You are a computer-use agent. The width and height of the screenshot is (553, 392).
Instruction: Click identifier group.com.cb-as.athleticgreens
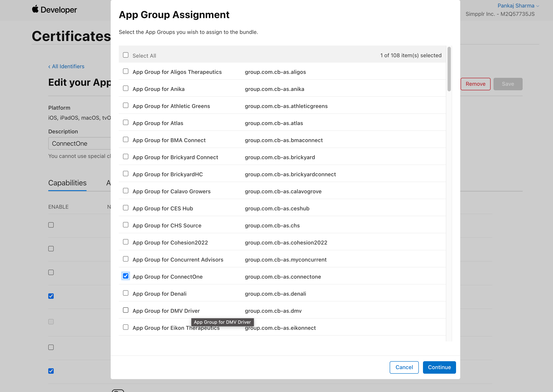tap(286, 106)
